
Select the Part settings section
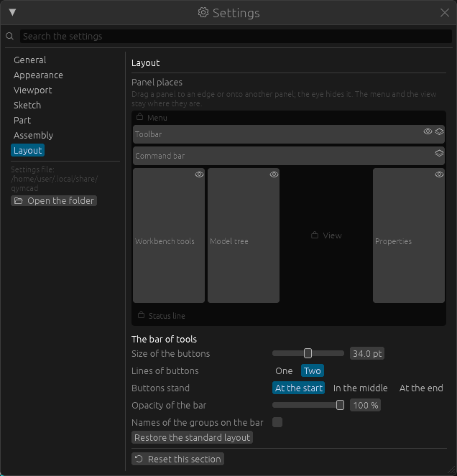22,120
